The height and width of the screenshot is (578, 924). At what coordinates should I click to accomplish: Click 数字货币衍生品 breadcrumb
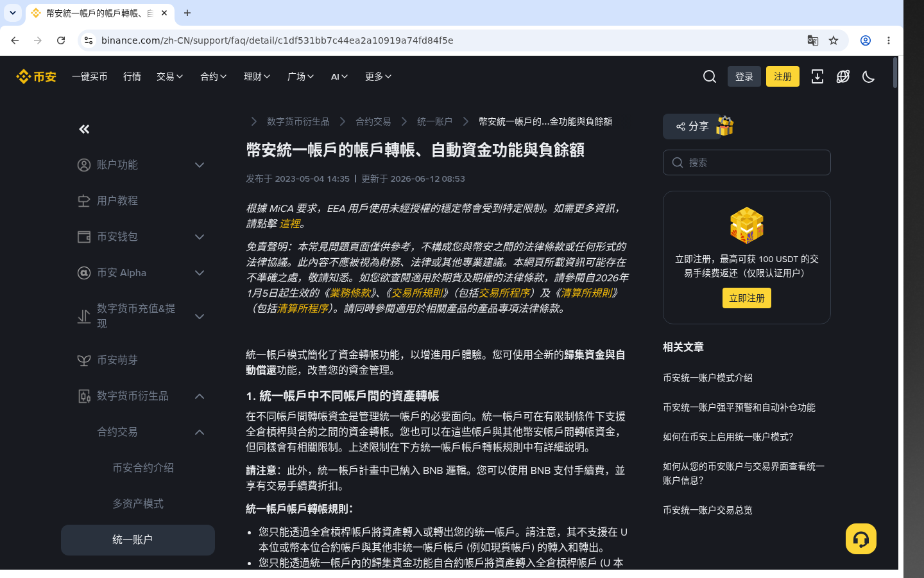pos(298,121)
